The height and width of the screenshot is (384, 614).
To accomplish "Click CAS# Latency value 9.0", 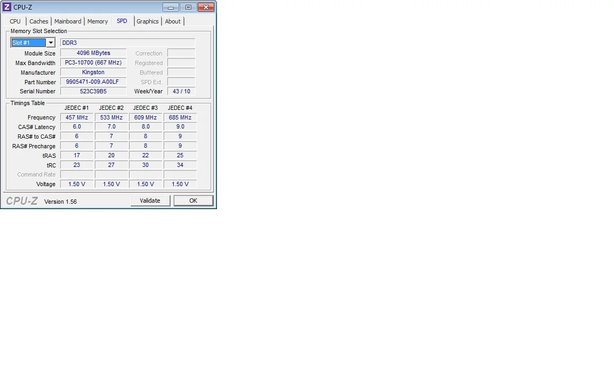I will [180, 127].
